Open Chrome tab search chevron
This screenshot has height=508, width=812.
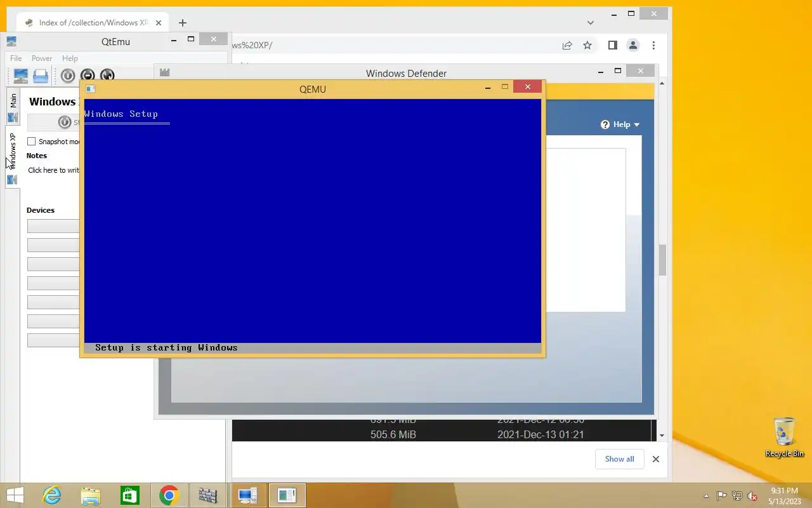pyautogui.click(x=591, y=23)
